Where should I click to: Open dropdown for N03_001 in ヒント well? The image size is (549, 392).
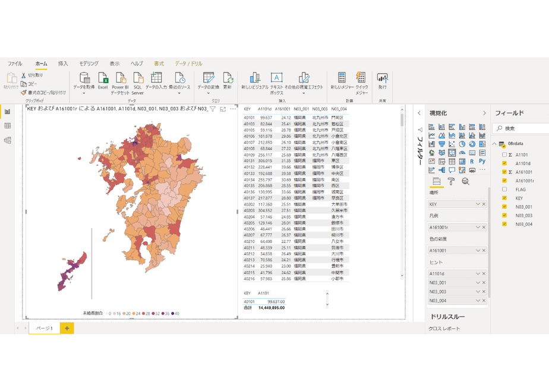(x=478, y=283)
